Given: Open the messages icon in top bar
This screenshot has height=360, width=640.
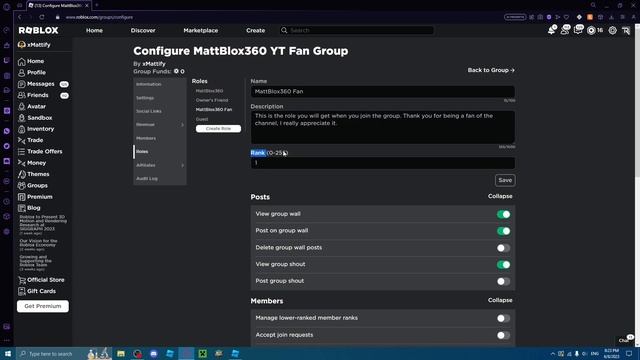Looking at the screenshot, I should (578, 30).
